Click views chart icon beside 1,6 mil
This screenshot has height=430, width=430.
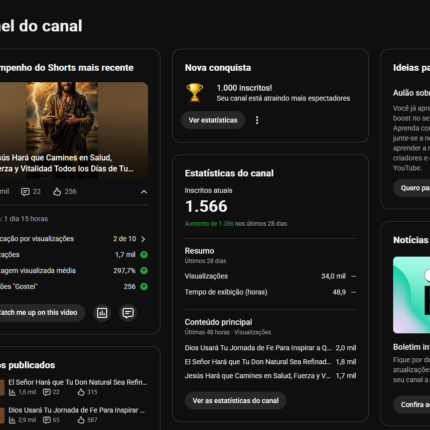12,392
